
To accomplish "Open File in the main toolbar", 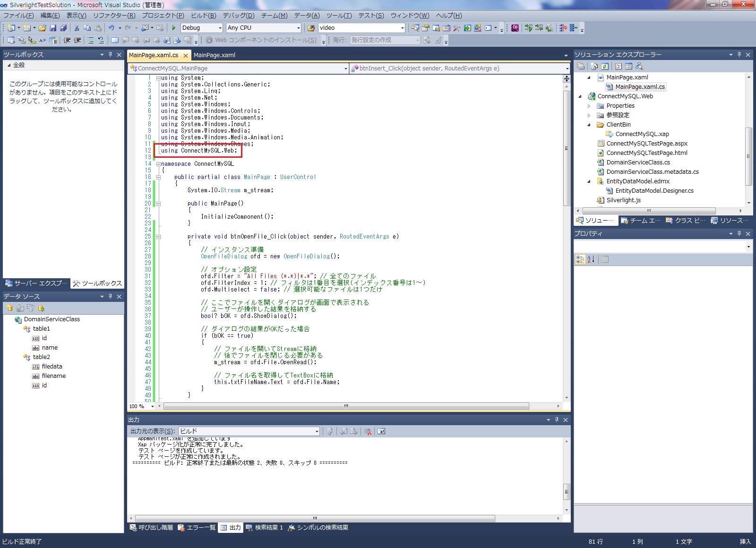I will pyautogui.click(x=43, y=28).
